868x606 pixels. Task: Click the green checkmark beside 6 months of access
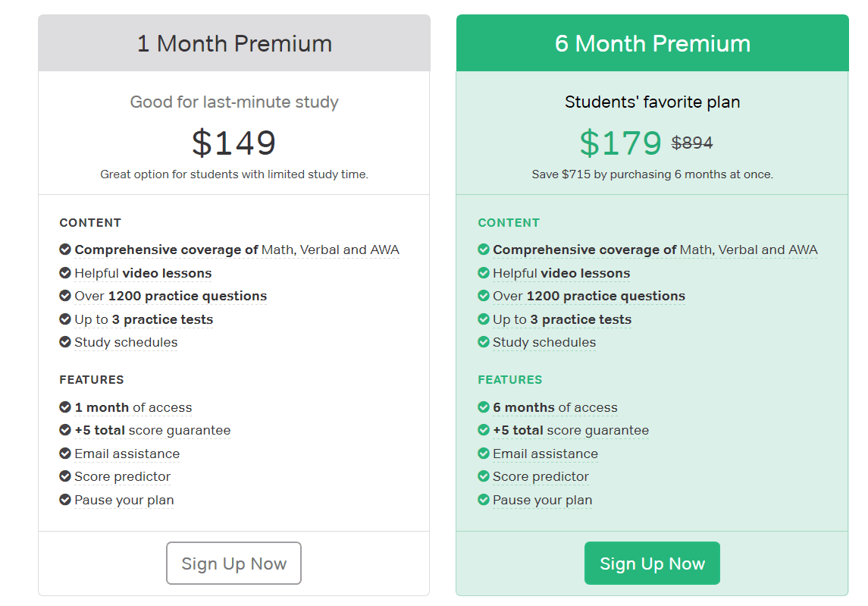click(x=484, y=407)
